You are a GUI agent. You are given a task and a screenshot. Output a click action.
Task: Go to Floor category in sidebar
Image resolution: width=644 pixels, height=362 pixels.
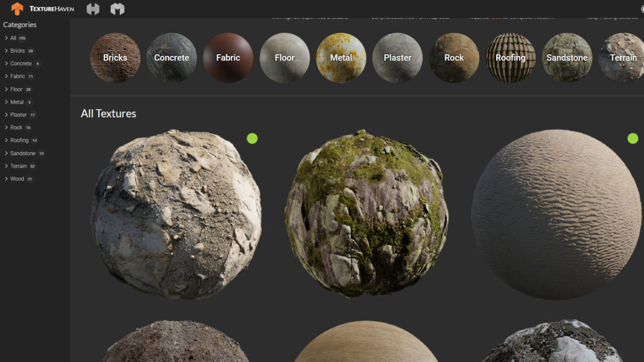tap(16, 89)
